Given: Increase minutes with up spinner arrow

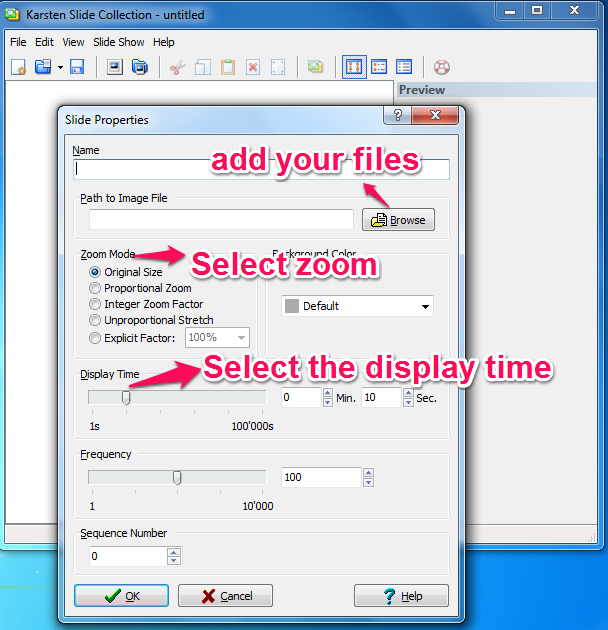Looking at the screenshot, I should (328, 393).
